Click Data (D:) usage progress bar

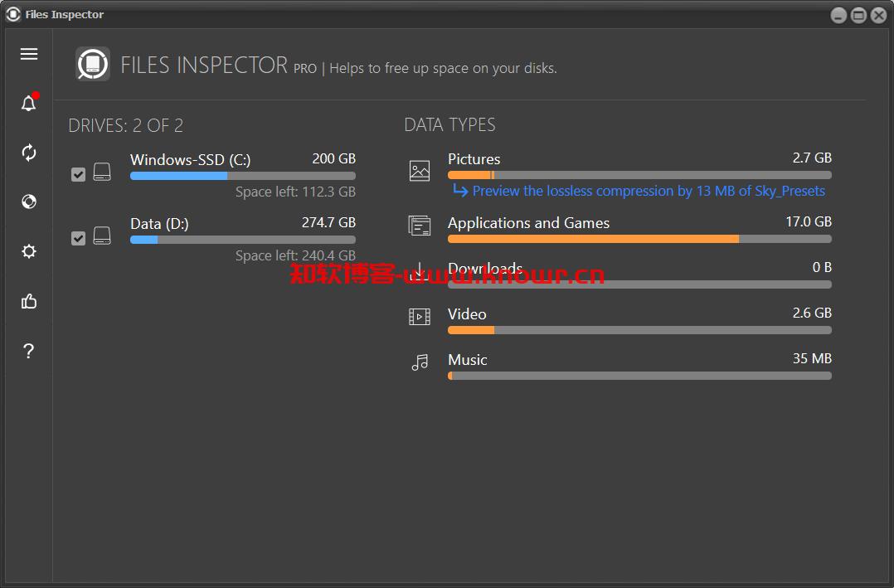243,240
